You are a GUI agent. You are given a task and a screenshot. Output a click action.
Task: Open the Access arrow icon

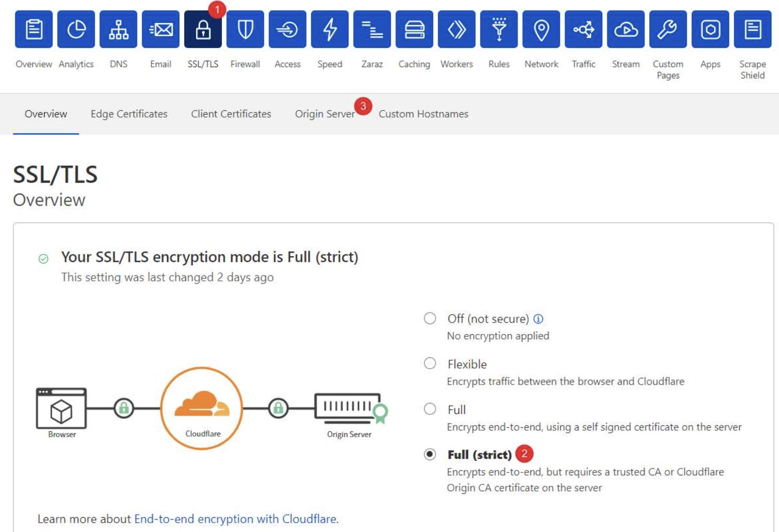287,29
